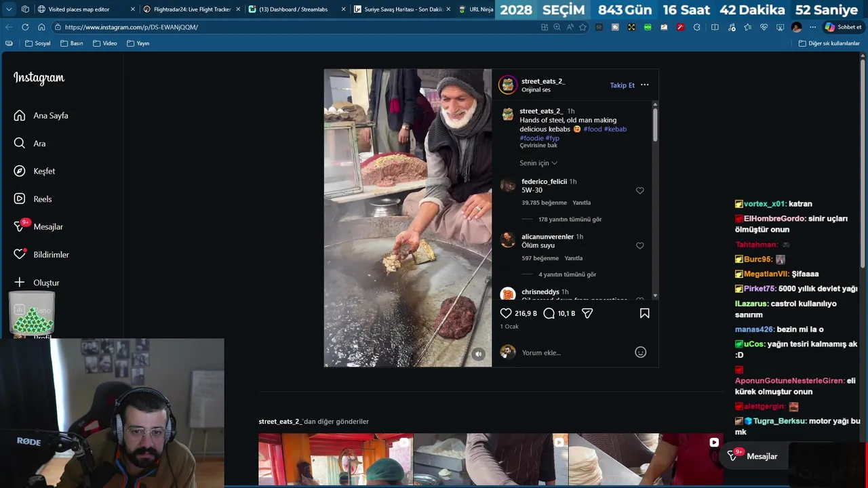Click the #food hashtag

pyautogui.click(x=592, y=129)
